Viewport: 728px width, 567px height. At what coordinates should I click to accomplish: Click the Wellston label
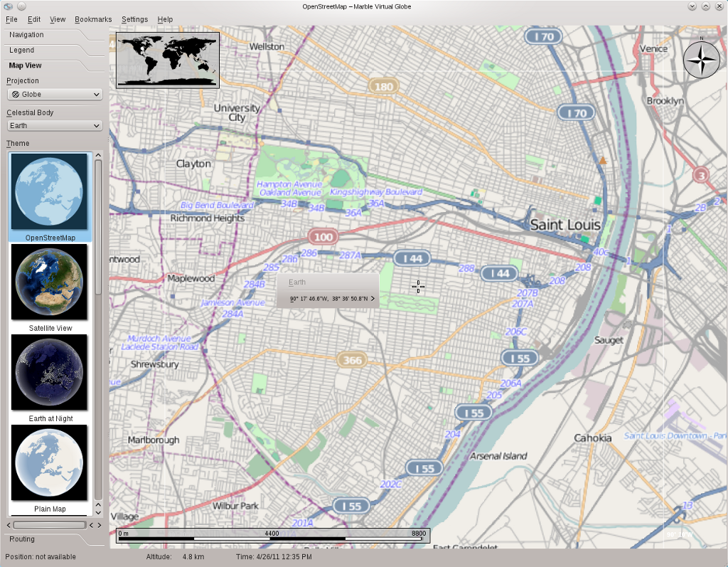coord(267,46)
